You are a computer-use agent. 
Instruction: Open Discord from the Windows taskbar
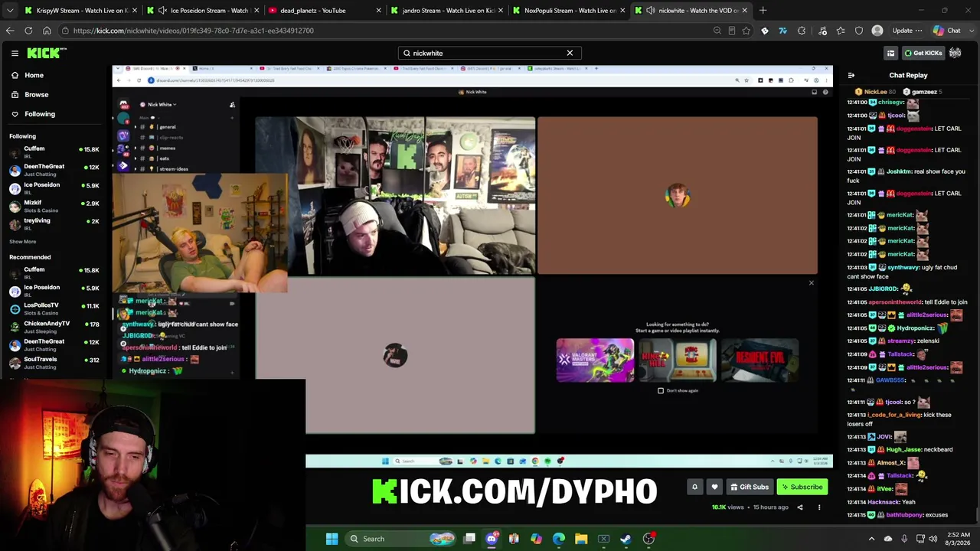pos(492,539)
